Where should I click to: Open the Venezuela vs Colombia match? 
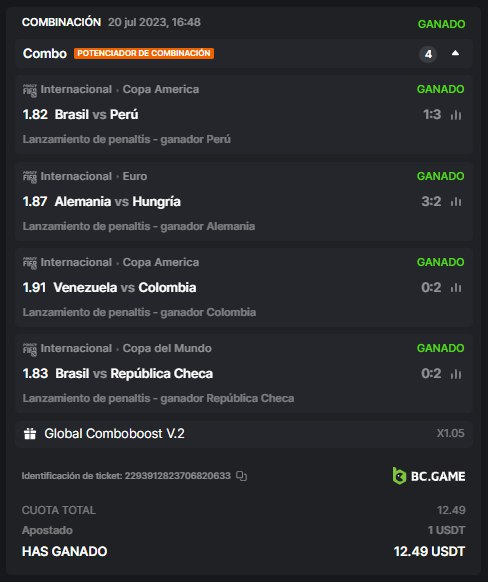click(x=125, y=288)
